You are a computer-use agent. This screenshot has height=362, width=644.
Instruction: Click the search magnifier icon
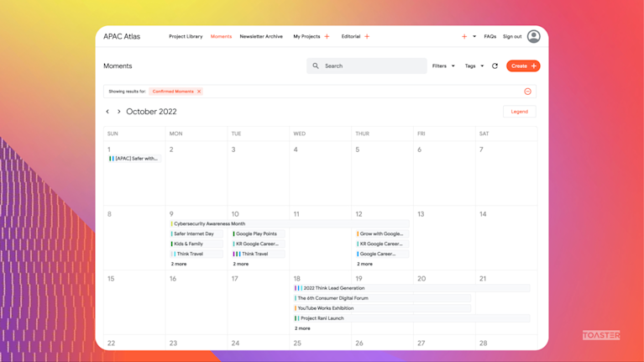click(x=316, y=66)
